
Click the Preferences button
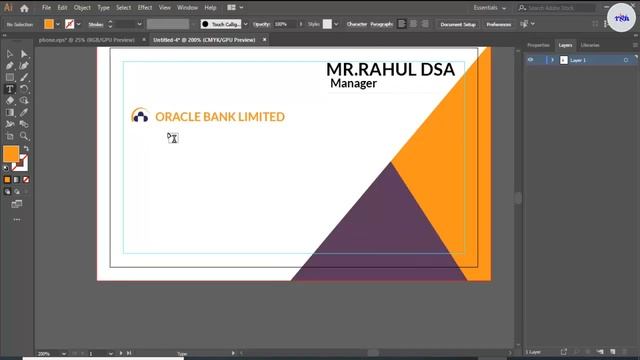click(498, 24)
